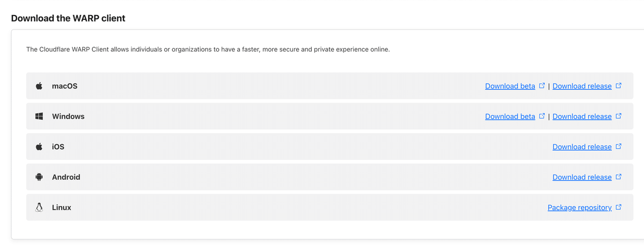644x248 pixels.
Task: Click external-link icon after macOS Download release
Action: (x=619, y=85)
